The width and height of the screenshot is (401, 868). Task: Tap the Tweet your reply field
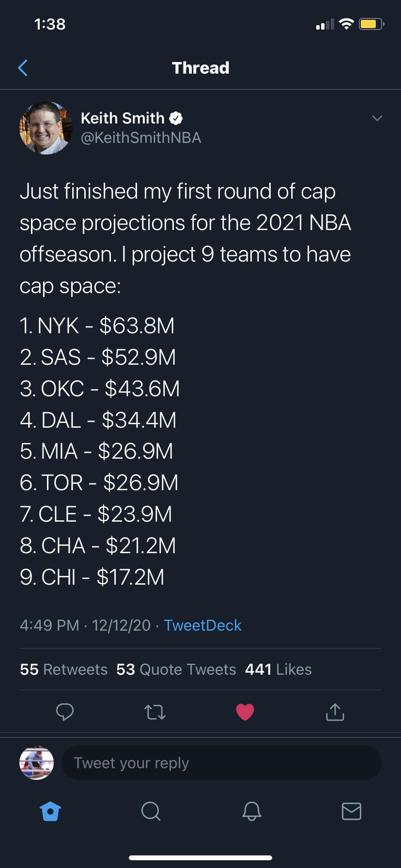(x=221, y=762)
